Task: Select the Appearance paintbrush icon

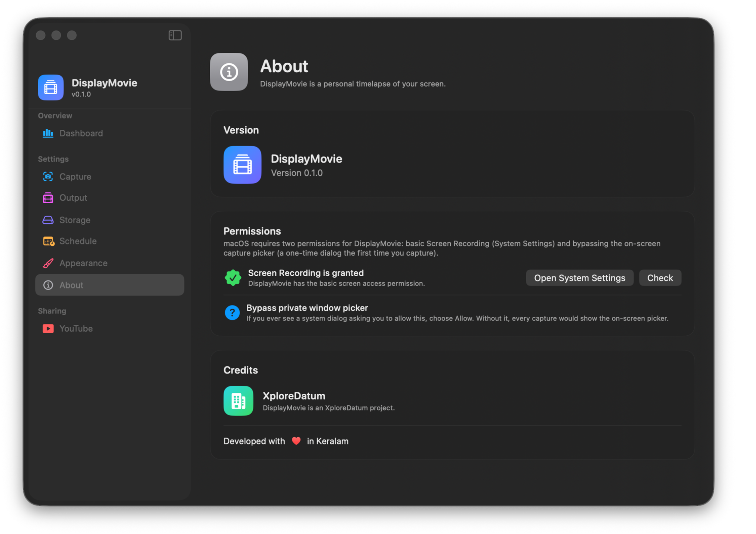Action: (48, 263)
